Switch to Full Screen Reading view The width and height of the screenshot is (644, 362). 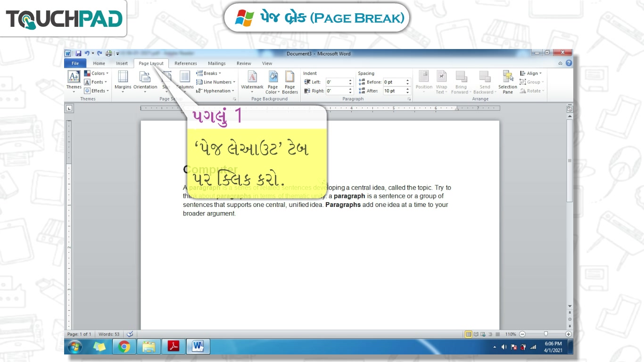[476, 334]
